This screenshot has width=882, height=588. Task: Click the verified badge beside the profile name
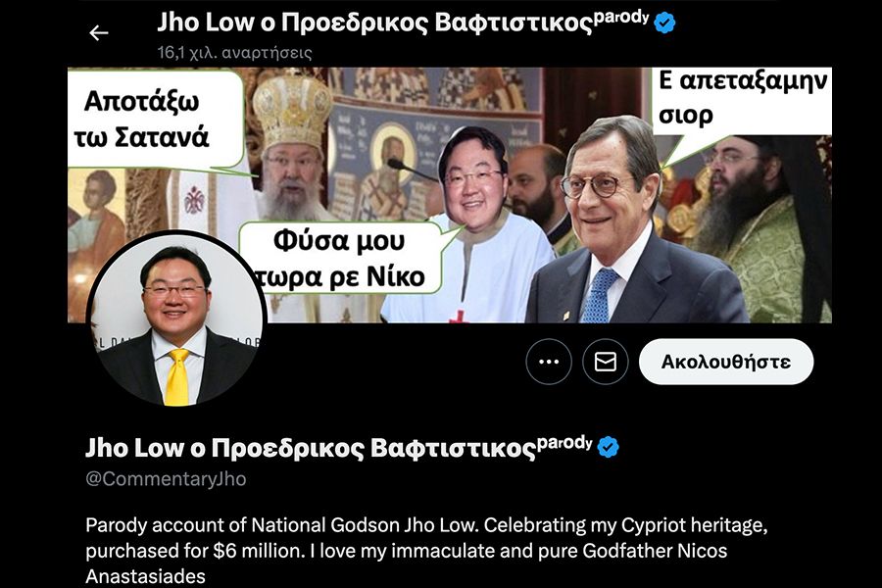[x=608, y=447]
